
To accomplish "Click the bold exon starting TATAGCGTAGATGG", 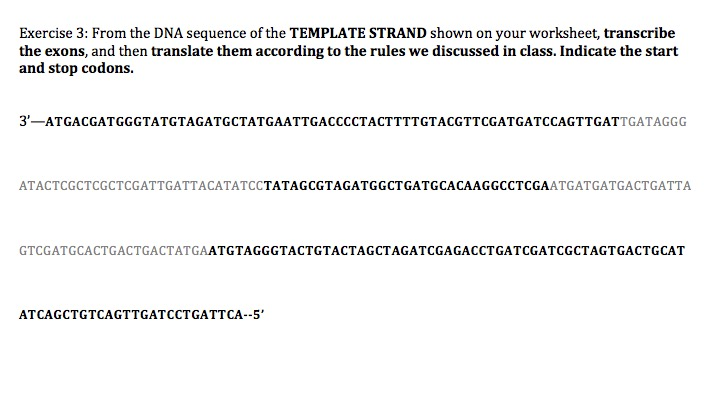I will point(407,186).
